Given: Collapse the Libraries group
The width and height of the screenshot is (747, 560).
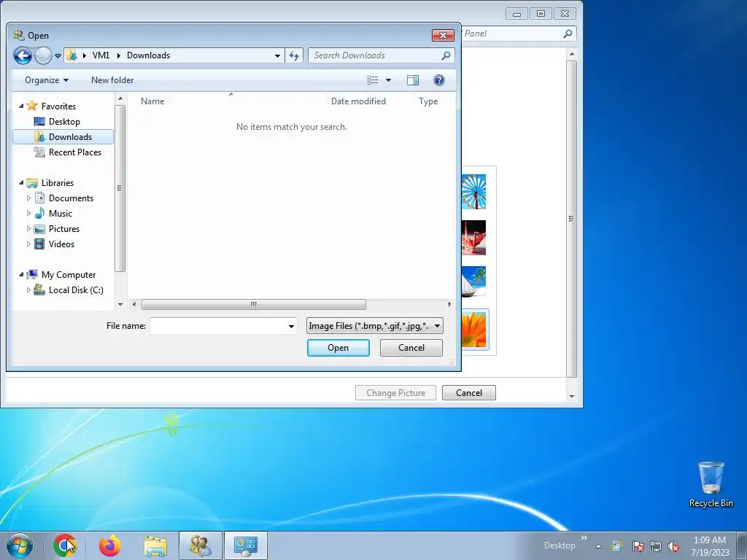Looking at the screenshot, I should [x=21, y=182].
